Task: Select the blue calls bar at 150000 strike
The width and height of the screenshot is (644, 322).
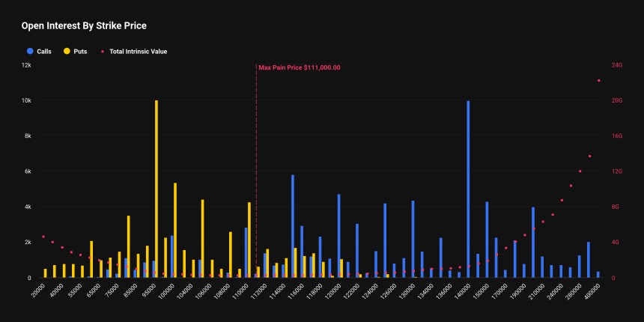Action: (487, 240)
